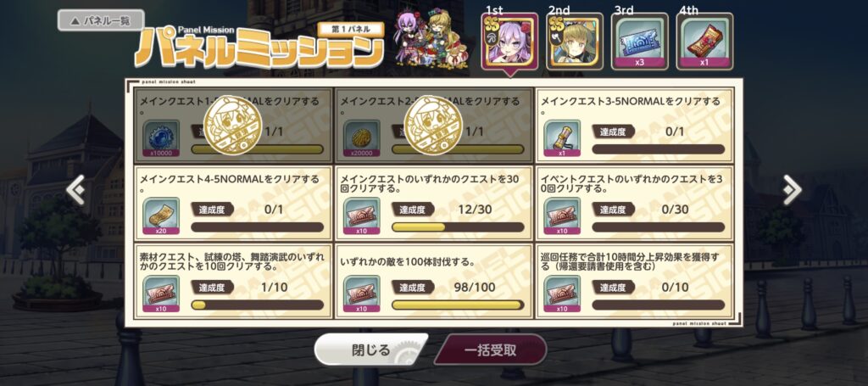This screenshot has height=386, width=868.
Task: Tap the 4th reward red ticket icon
Action: [x=704, y=42]
